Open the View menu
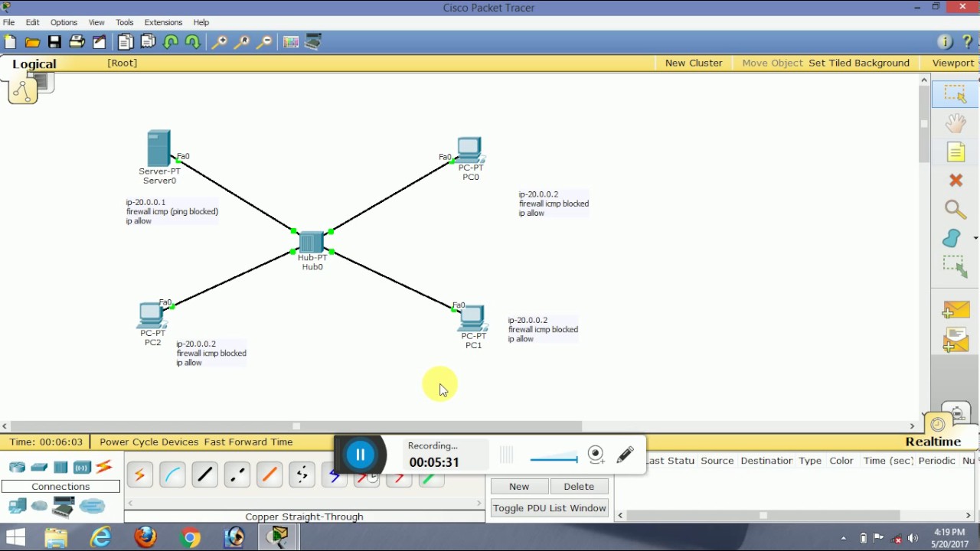This screenshot has width=980, height=551. [x=96, y=22]
